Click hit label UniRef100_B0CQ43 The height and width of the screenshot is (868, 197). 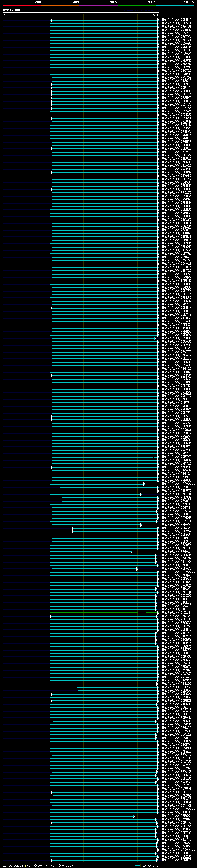pyautogui.click(x=177, y=575)
